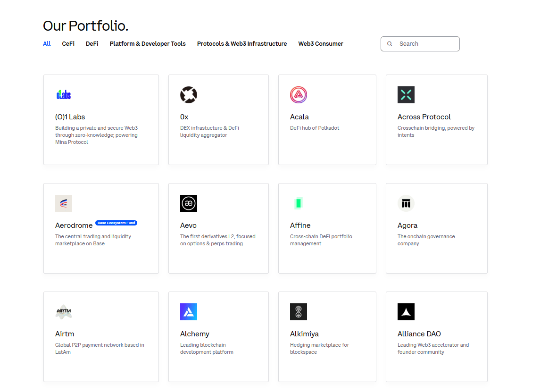Filter by Web3 Consumer tab
The image size is (557, 392).
point(321,44)
